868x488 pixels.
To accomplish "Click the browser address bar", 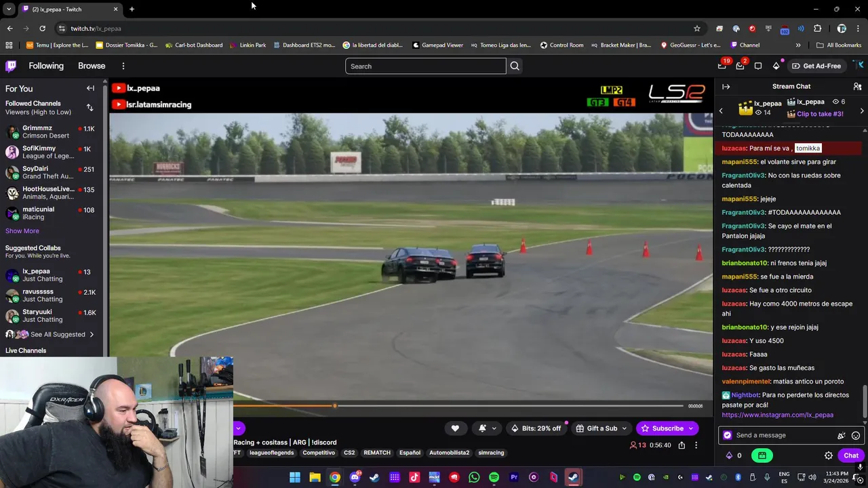I will (380, 28).
